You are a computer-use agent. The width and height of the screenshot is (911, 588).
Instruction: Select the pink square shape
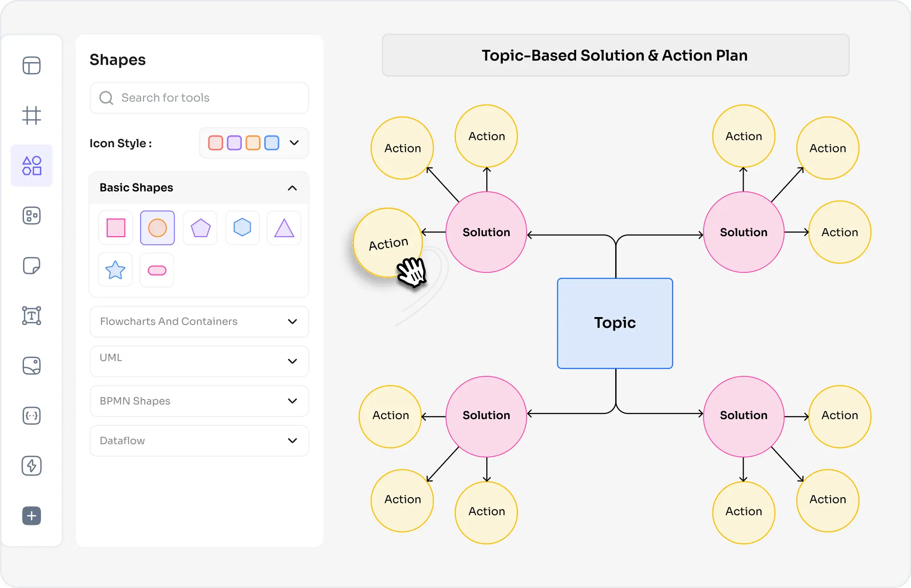coord(116,228)
